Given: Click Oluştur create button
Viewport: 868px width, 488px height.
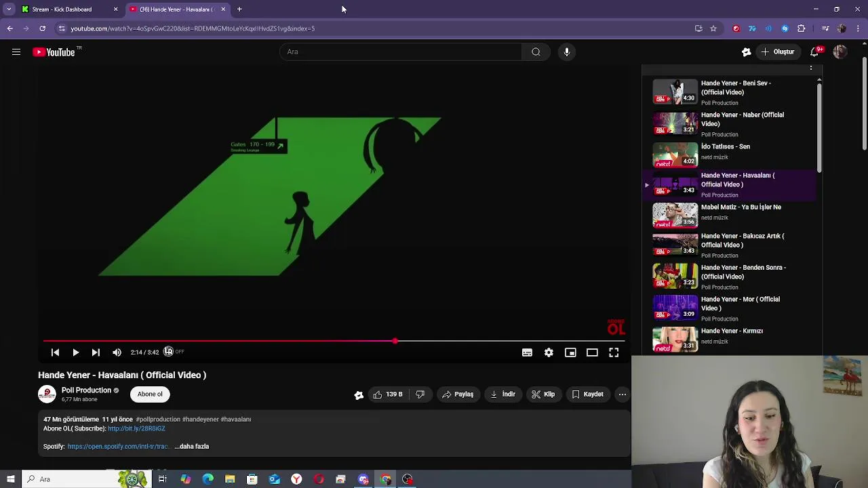Looking at the screenshot, I should (x=777, y=52).
